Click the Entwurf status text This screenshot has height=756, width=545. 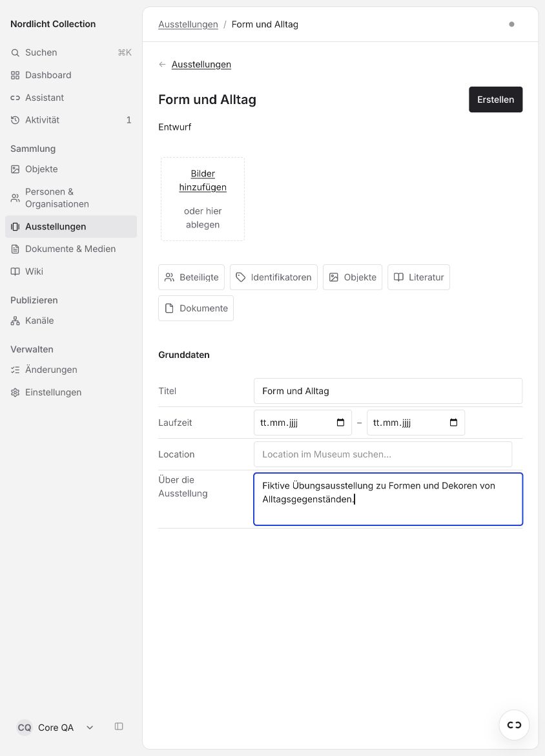coord(175,127)
